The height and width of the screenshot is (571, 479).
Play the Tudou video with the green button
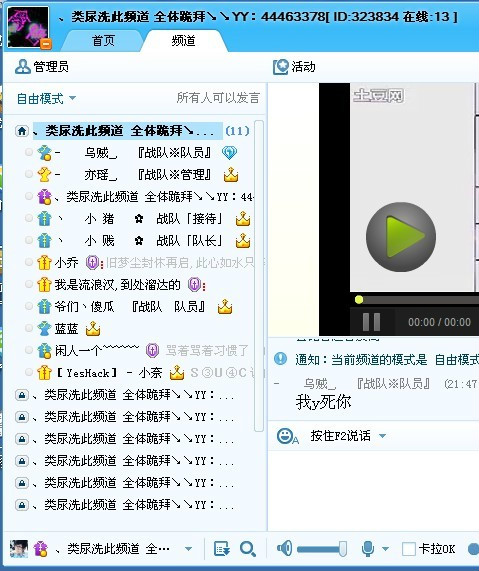point(401,236)
